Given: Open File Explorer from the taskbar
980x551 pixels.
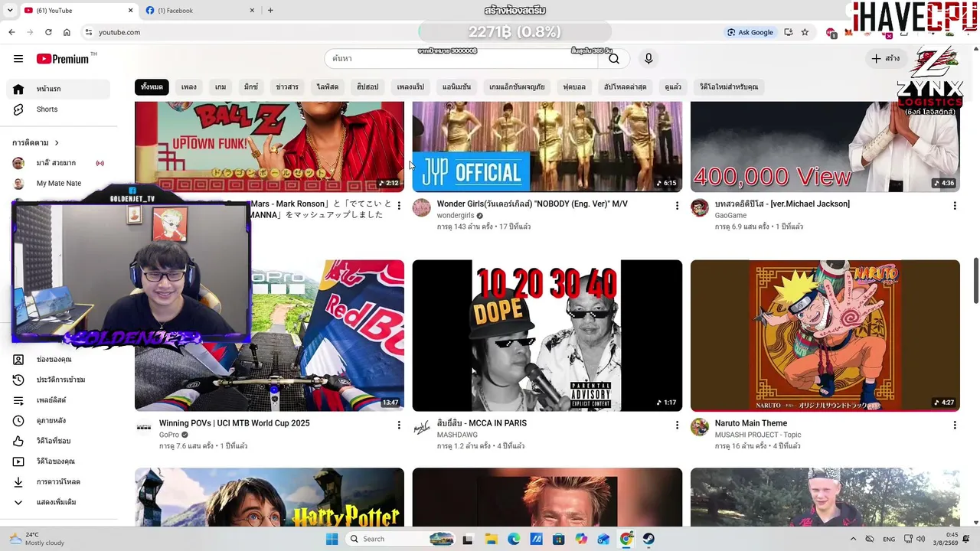Looking at the screenshot, I should (491, 539).
